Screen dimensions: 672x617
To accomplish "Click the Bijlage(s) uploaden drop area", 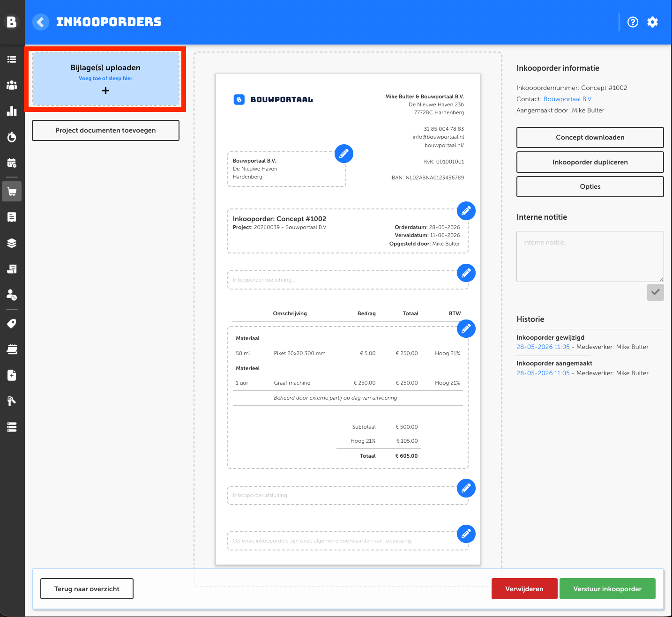I will click(x=105, y=79).
